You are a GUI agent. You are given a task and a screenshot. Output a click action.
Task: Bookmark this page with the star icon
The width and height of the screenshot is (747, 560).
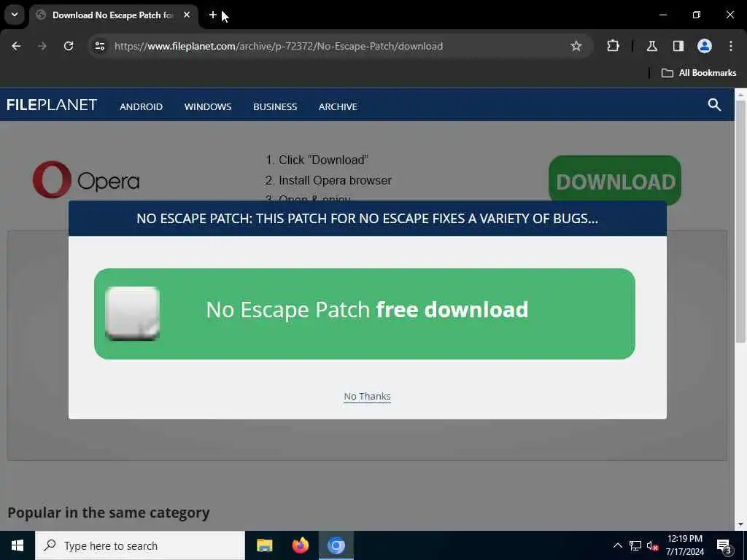tap(576, 46)
